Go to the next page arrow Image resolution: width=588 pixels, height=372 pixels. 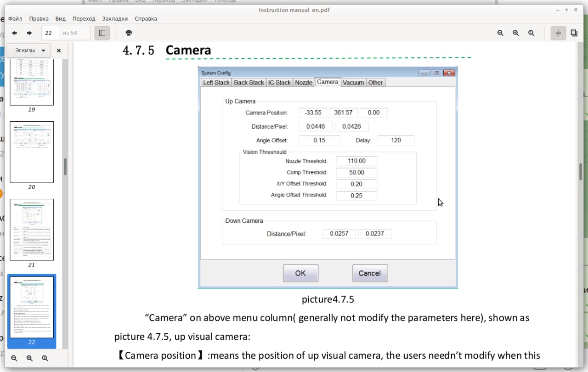[29, 33]
